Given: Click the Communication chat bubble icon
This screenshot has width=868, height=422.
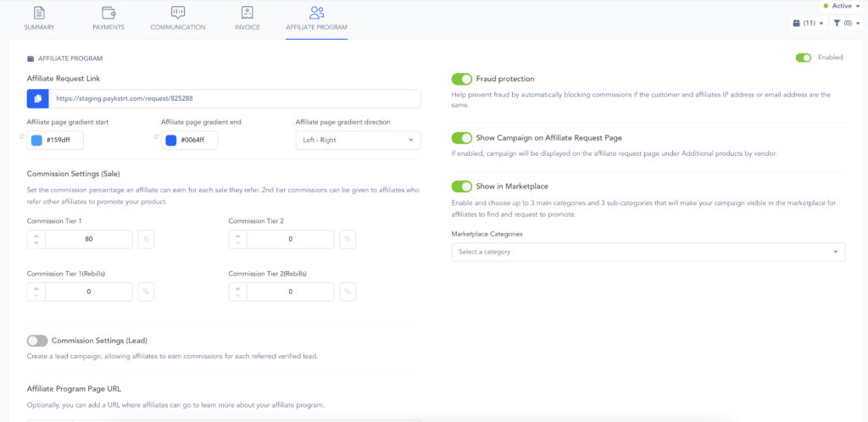Looking at the screenshot, I should tap(178, 13).
